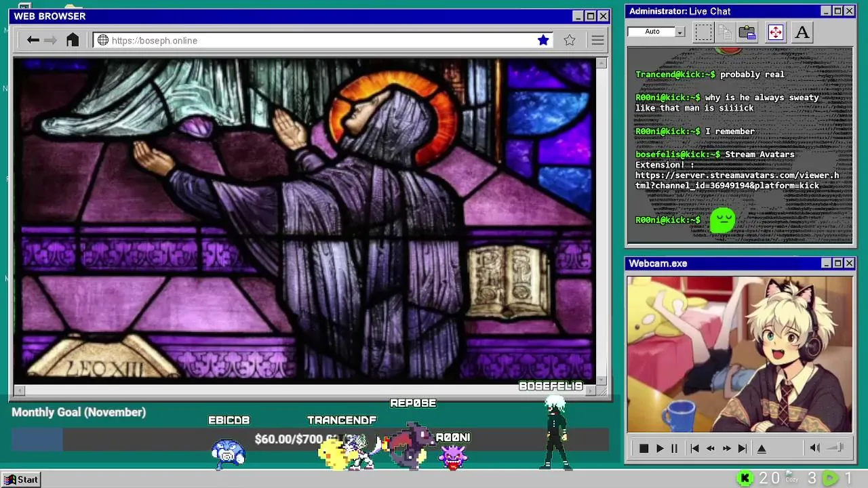Open the browser hamburger menu
Viewport: 868px width, 488px height.
597,41
